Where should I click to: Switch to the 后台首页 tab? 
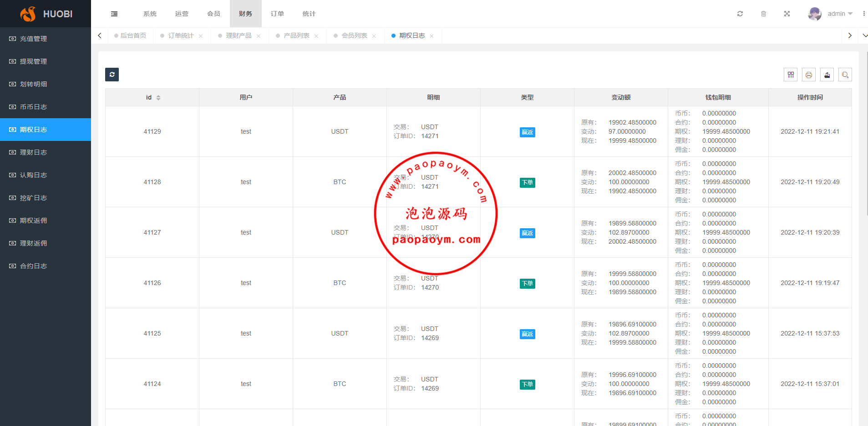point(130,35)
